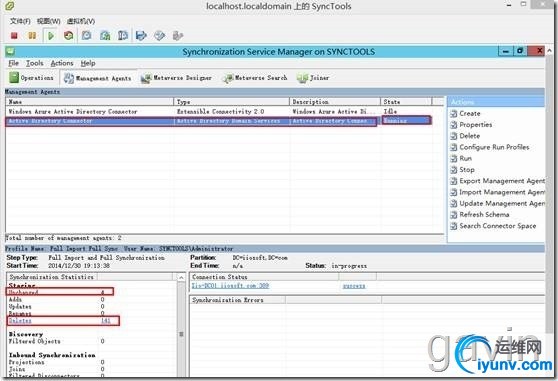Click the Deletes statistics link

pos(20,321)
